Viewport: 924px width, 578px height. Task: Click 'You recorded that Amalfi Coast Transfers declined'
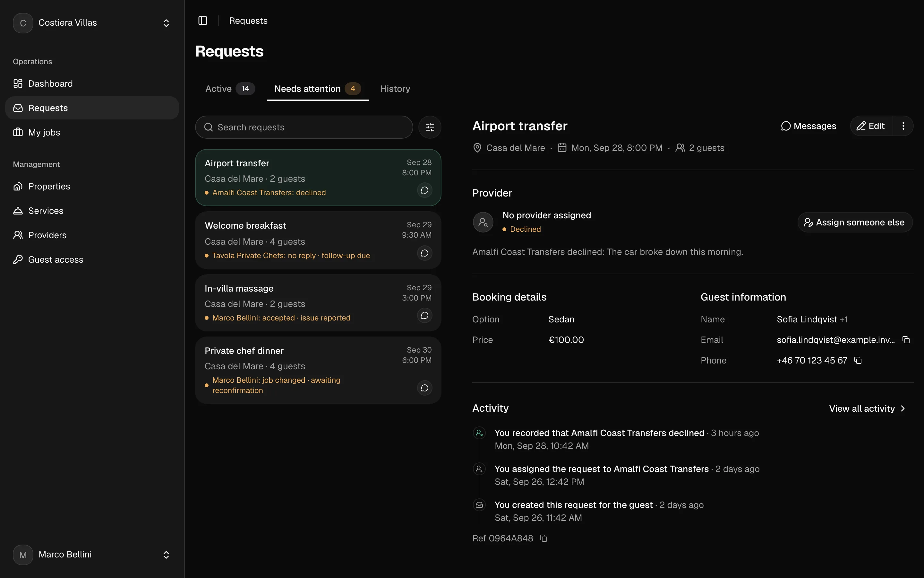pos(599,433)
